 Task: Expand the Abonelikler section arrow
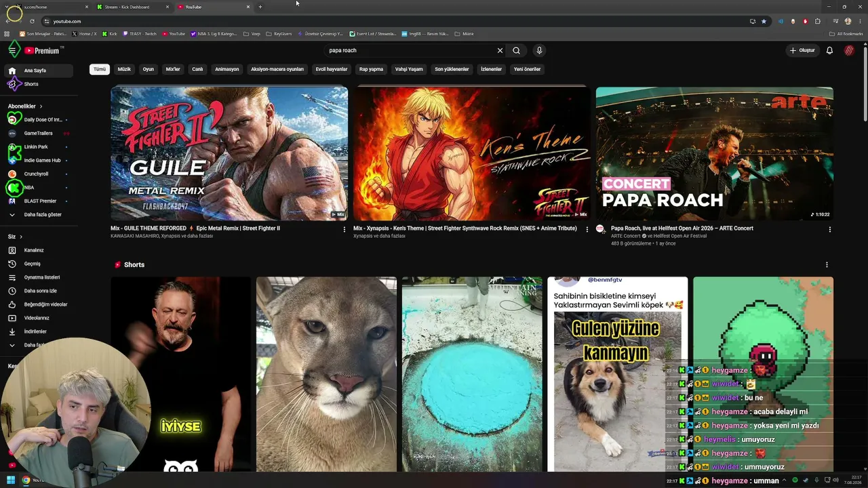(41, 106)
